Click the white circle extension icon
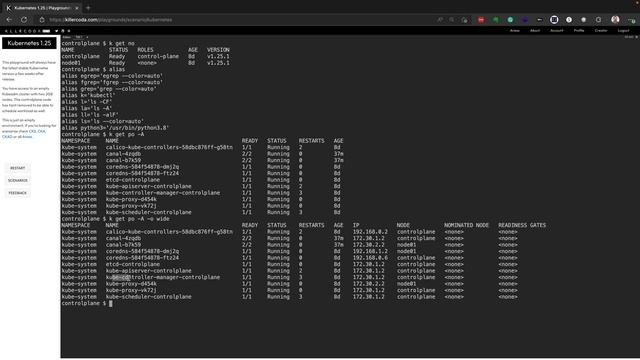 pyautogui.click(x=569, y=20)
